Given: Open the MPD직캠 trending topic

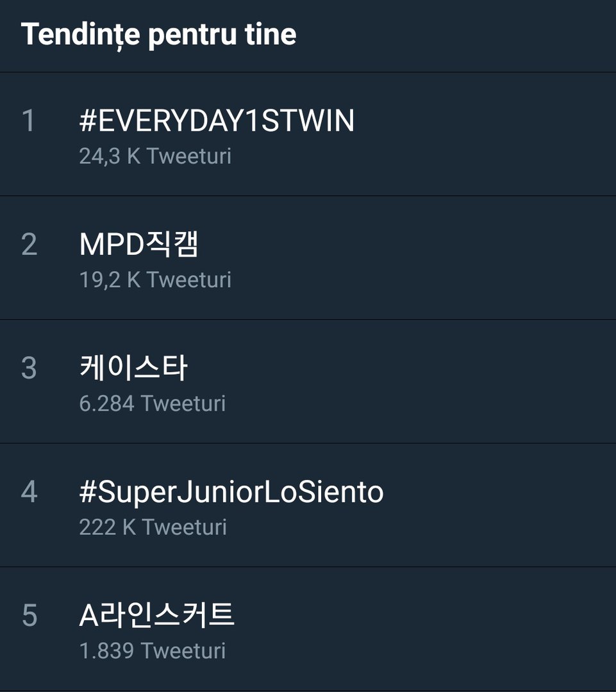Looking at the screenshot, I should tap(139, 245).
